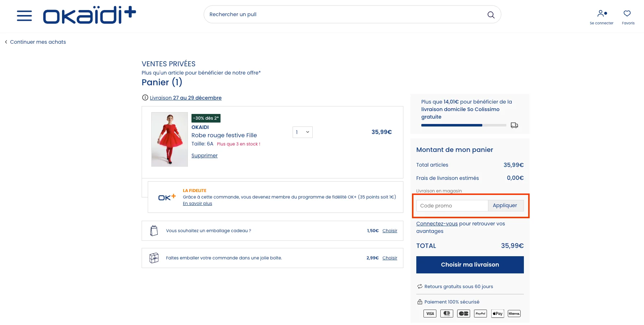Click the gift bag icon for emballage cadeau
This screenshot has width=644, height=325.
(x=154, y=231)
